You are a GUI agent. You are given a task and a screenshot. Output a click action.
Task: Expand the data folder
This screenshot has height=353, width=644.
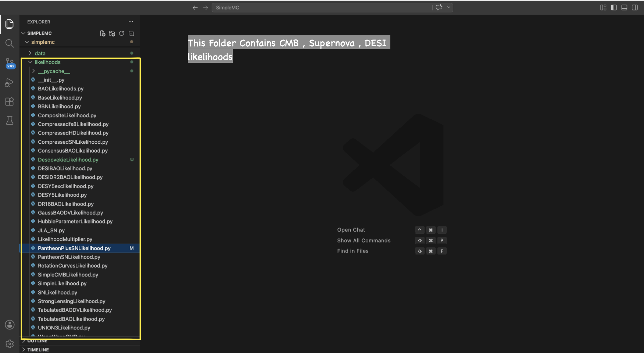pyautogui.click(x=30, y=53)
